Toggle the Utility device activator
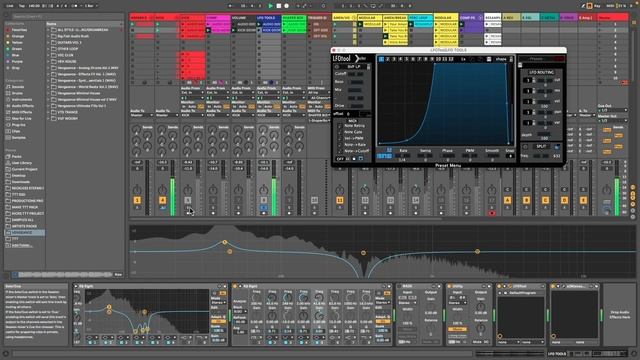The width and height of the screenshot is (640, 360). click(449, 287)
